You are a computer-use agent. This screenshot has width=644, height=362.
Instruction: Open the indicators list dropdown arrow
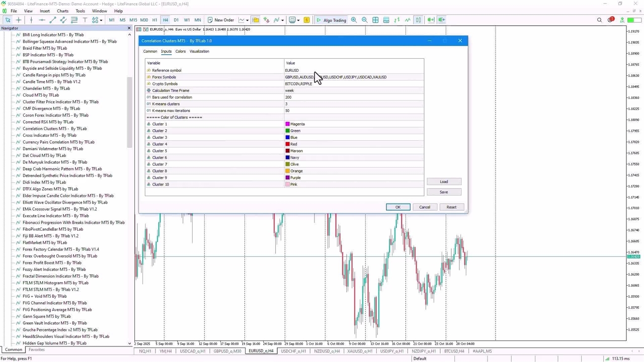[x=282, y=20]
